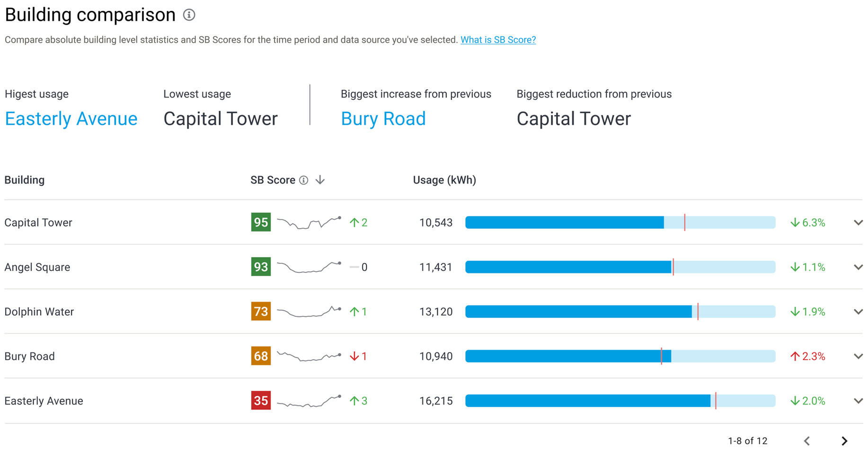Expand the Bury Road row
Image resolution: width=868 pixels, height=458 pixels.
858,356
